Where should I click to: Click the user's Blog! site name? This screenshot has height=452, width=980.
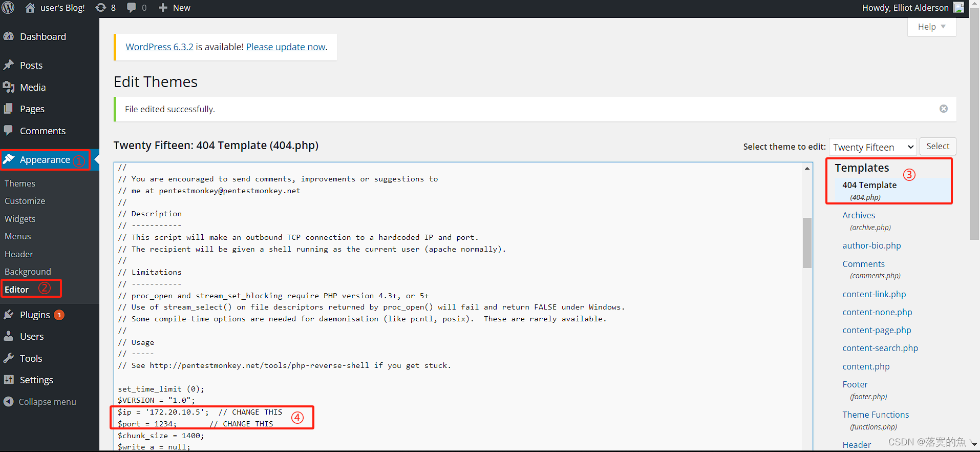click(62, 8)
